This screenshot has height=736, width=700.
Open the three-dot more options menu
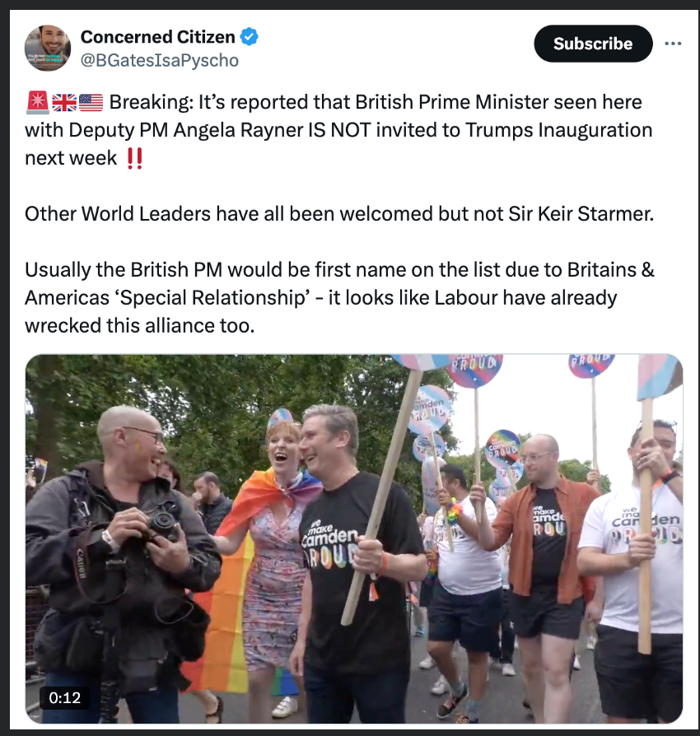[x=673, y=44]
